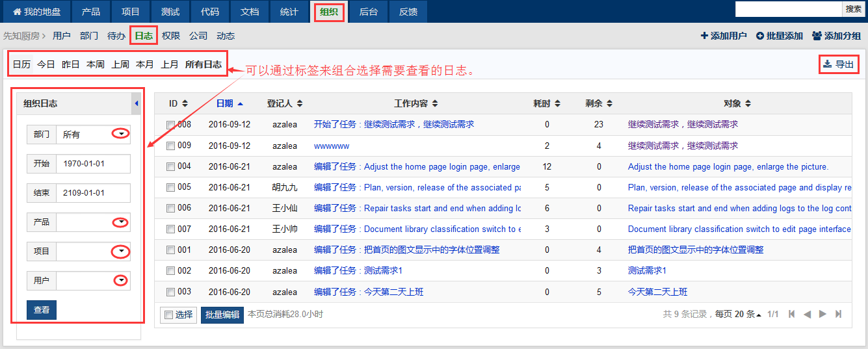Click the batch add (批量添加) icon
The image size is (868, 349).
click(759, 36)
